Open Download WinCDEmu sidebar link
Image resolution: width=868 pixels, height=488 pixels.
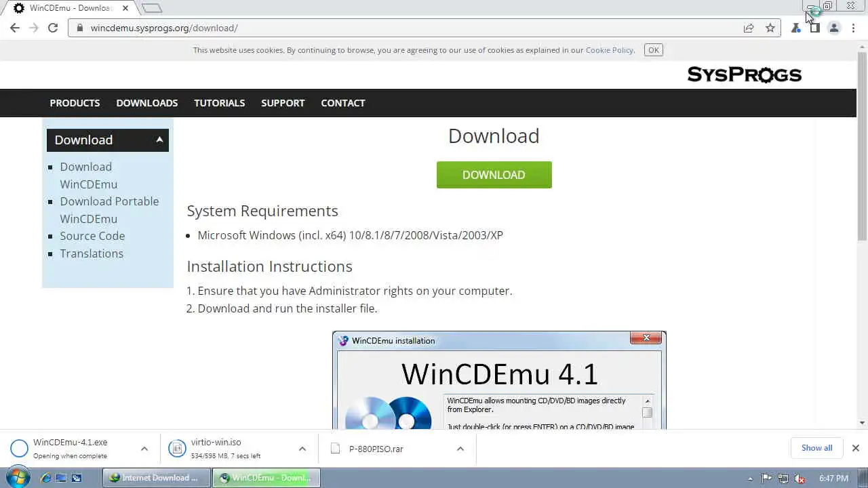88,176
